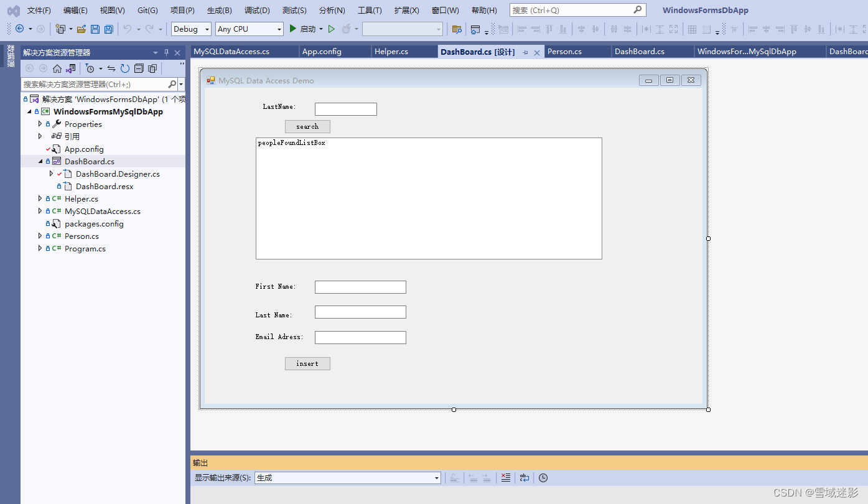Click the Navigate Backward icon
Image resolution: width=868 pixels, height=504 pixels.
21,29
